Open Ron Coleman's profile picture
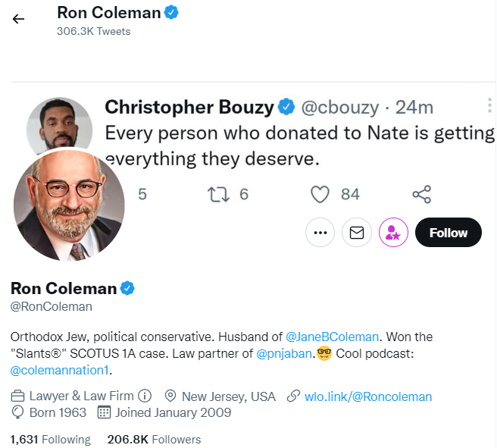Image resolution: width=497 pixels, height=448 pixels. [69, 205]
